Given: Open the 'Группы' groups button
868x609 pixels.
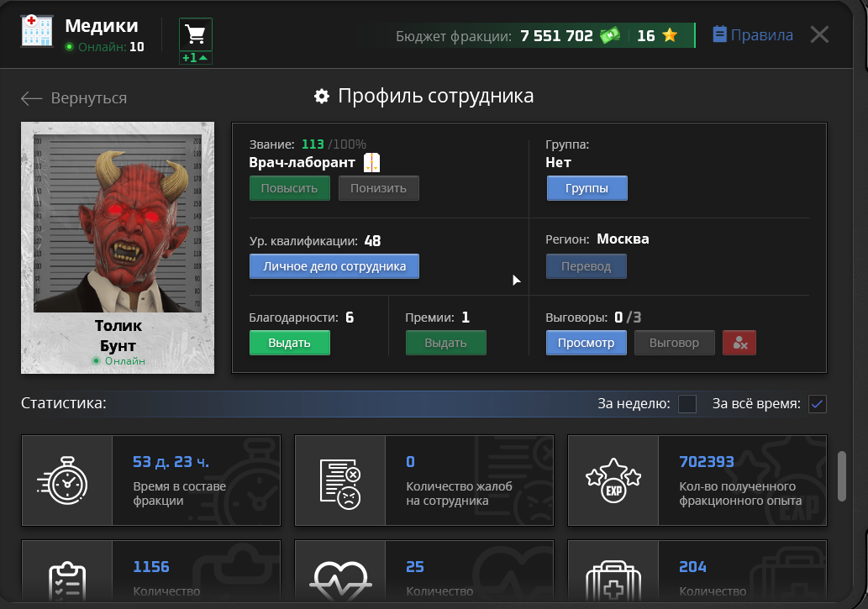Looking at the screenshot, I should pyautogui.click(x=587, y=188).
